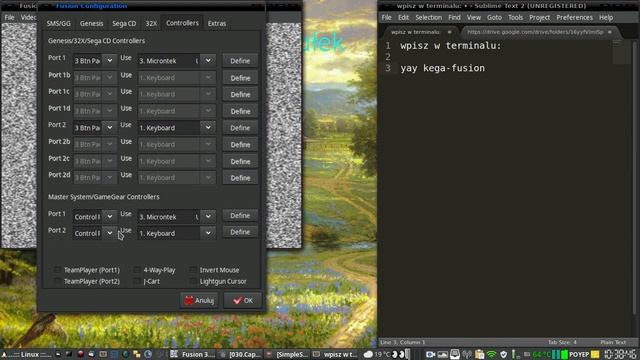Toggle the Lightgun Cursor checkbox
The width and height of the screenshot is (640, 360).
[193, 281]
